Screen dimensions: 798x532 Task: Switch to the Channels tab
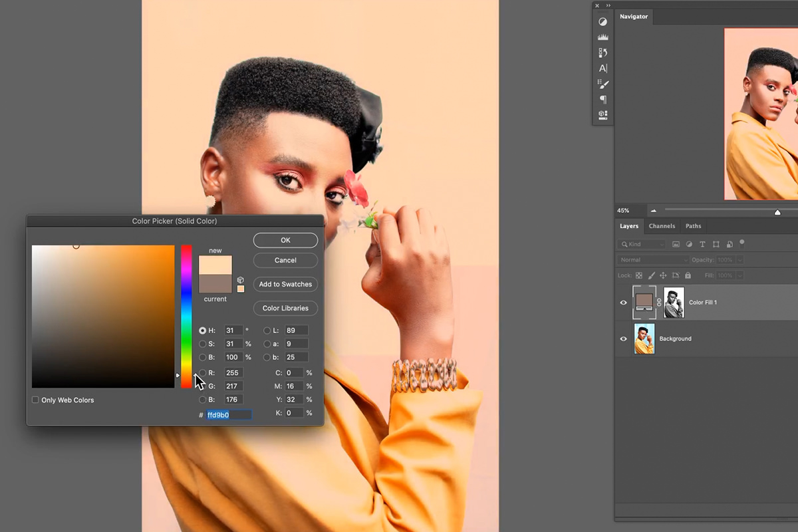point(662,226)
